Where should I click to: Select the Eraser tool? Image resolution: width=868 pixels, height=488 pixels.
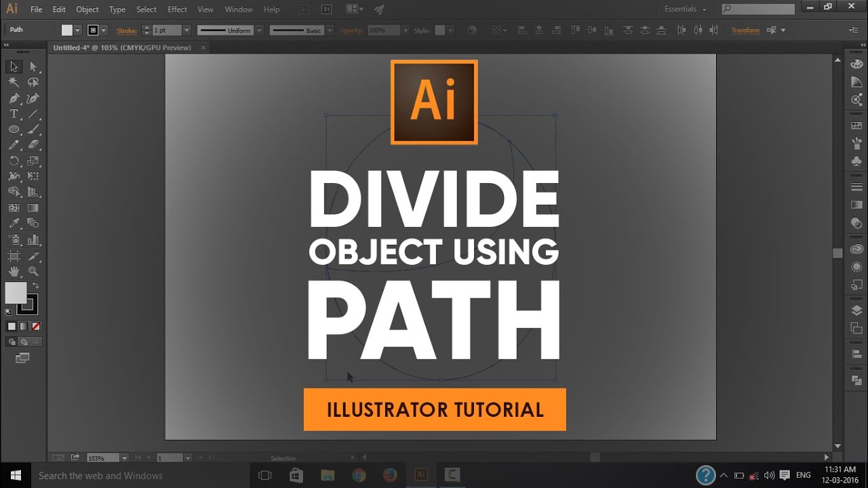[33, 145]
